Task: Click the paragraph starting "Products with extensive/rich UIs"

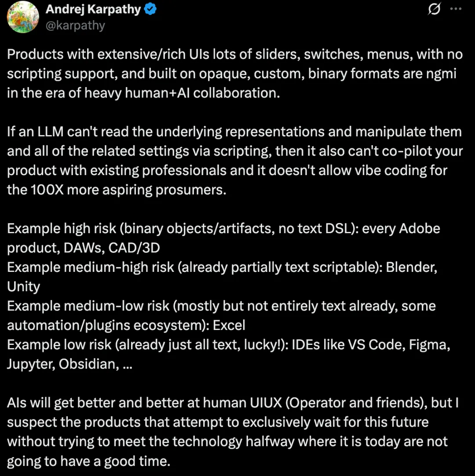Action: tap(233, 73)
